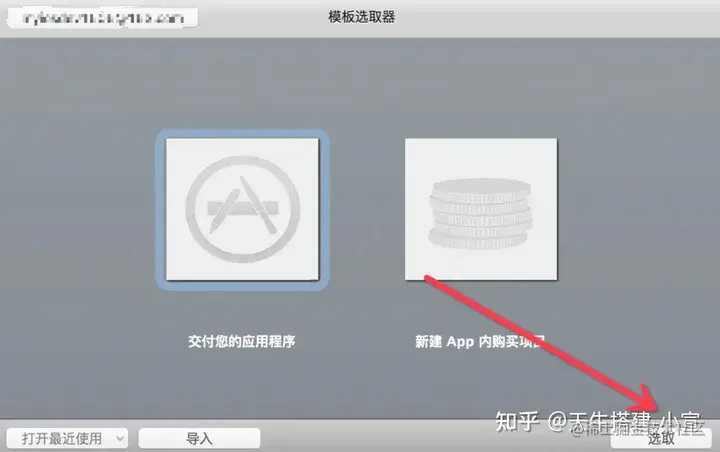Click the blue selection border of first template

pos(160,209)
